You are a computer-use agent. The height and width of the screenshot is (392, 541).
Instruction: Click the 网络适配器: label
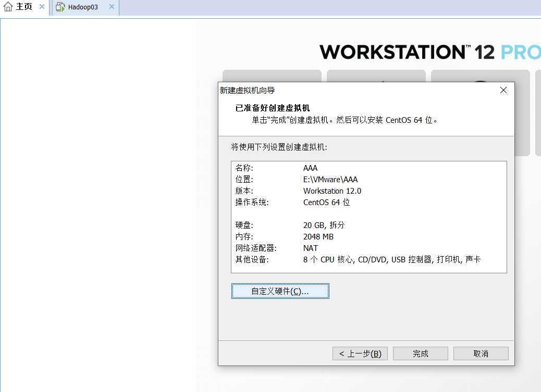tap(256, 248)
